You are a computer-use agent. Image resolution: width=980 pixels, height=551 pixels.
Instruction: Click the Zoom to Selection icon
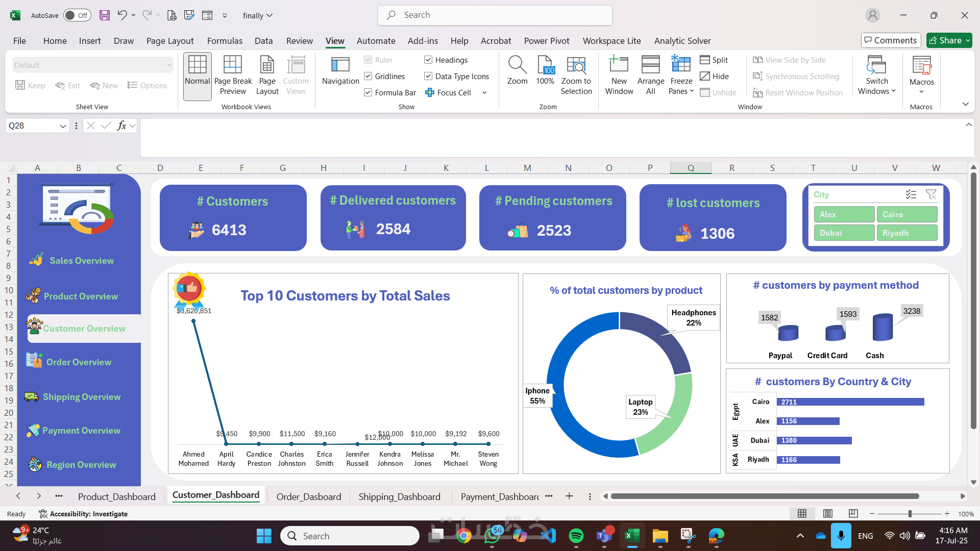[x=576, y=65]
